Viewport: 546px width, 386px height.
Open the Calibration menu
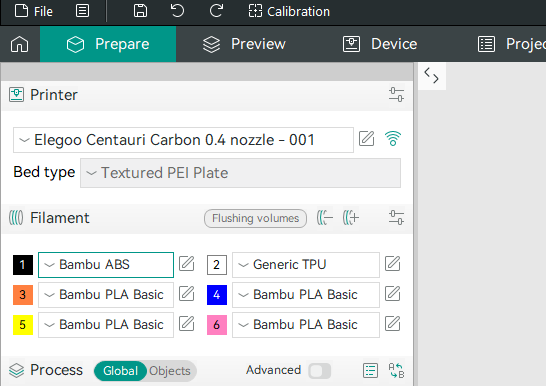(289, 11)
